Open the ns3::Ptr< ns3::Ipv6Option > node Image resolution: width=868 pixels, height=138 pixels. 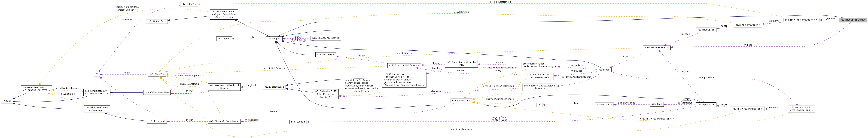pos(747,25)
